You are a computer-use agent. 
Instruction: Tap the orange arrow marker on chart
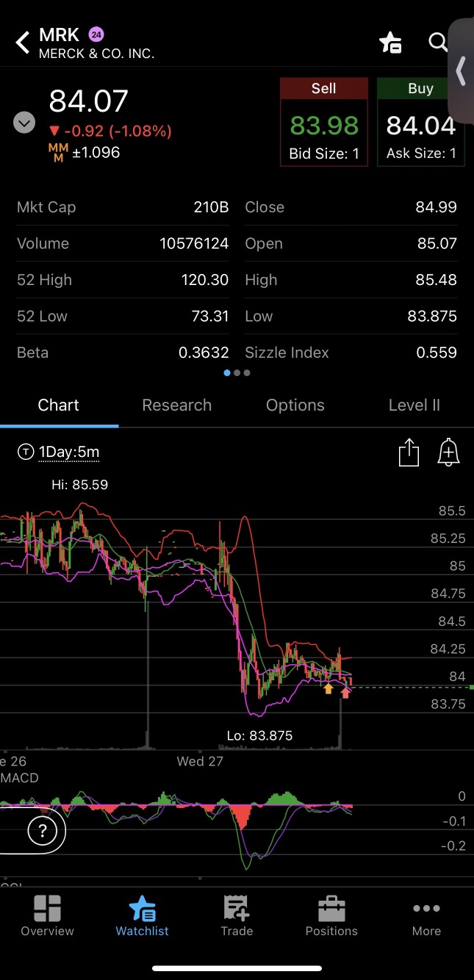[x=328, y=688]
